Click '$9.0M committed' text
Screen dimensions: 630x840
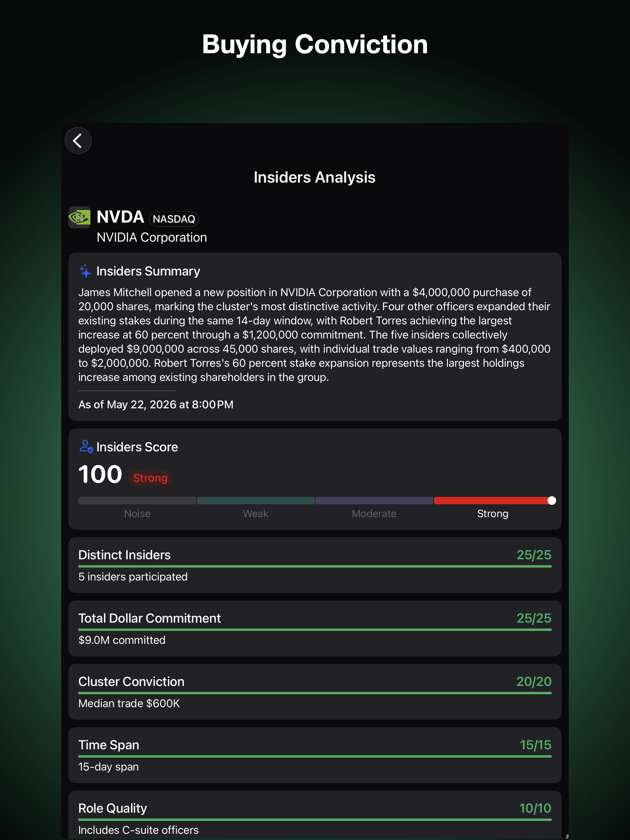(122, 640)
